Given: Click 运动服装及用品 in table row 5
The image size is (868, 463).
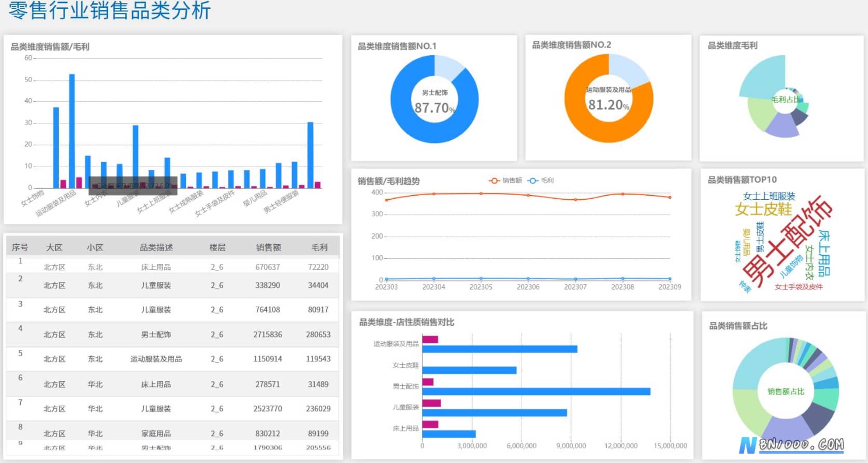Looking at the screenshot, I should 156,359.
